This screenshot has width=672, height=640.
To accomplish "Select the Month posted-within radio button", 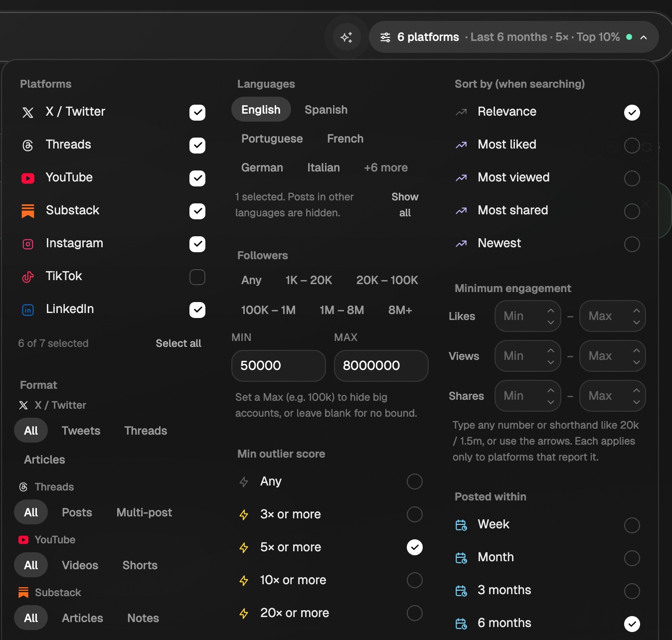I will coord(632,558).
